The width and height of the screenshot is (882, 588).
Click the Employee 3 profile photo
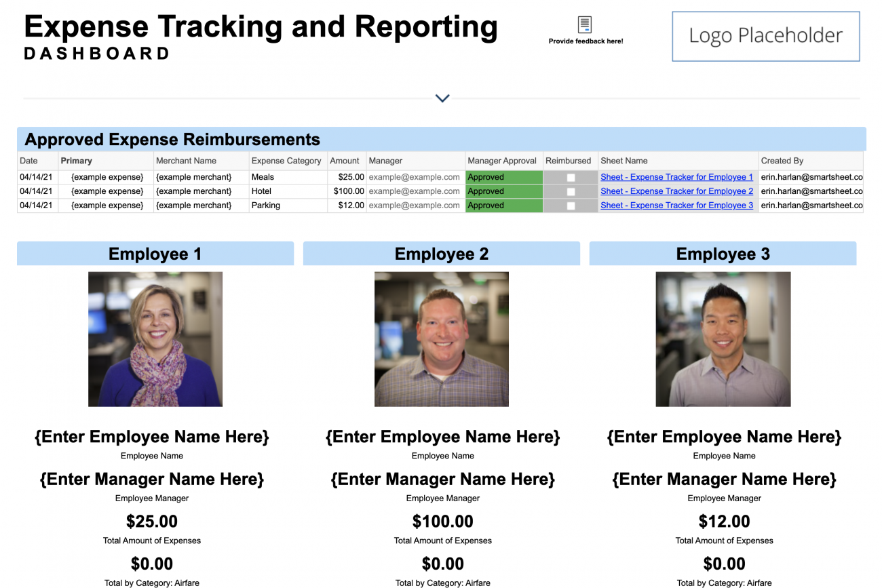pyautogui.click(x=723, y=339)
